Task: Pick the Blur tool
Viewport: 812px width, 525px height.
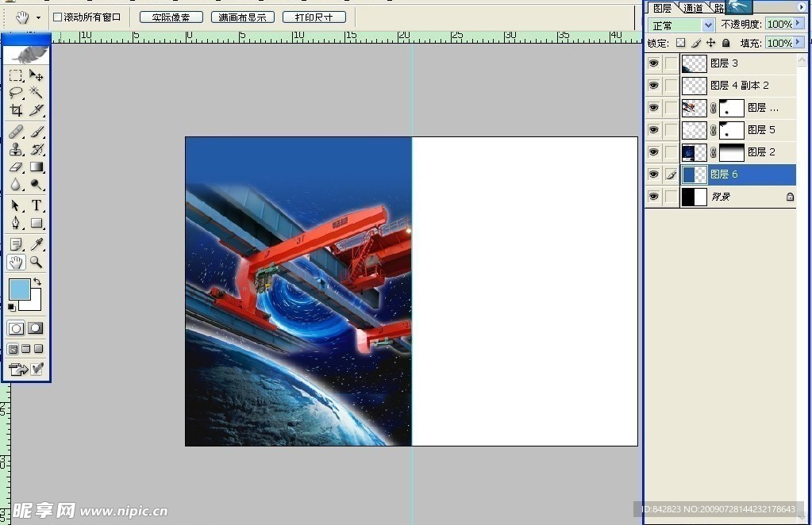Action: (x=16, y=184)
